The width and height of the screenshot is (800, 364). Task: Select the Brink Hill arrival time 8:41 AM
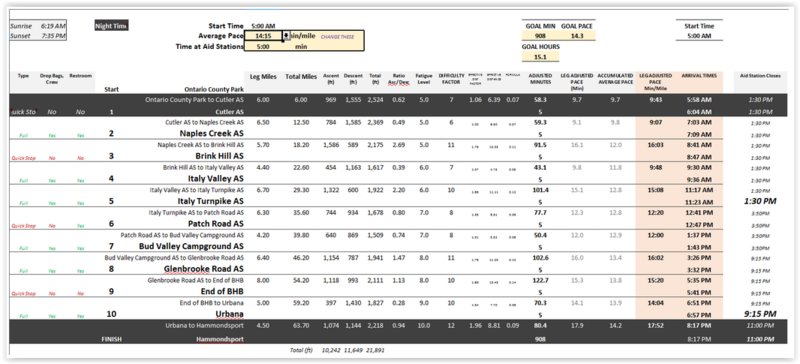[699, 145]
